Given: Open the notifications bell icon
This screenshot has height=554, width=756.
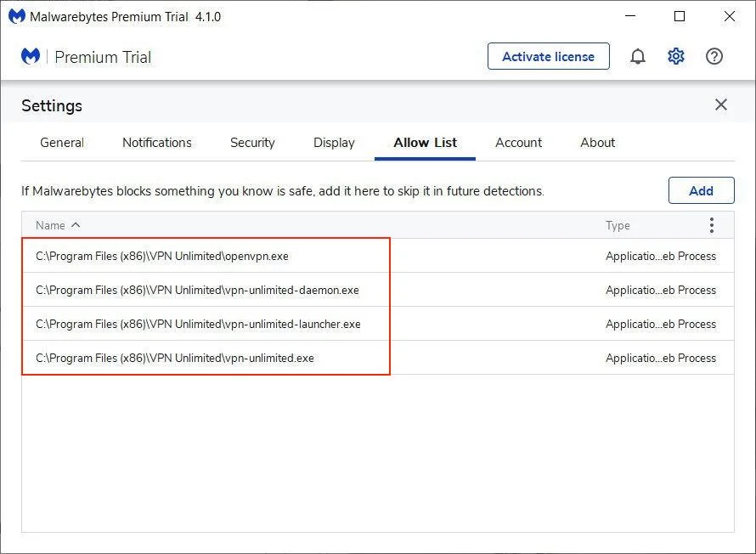Looking at the screenshot, I should (637, 57).
